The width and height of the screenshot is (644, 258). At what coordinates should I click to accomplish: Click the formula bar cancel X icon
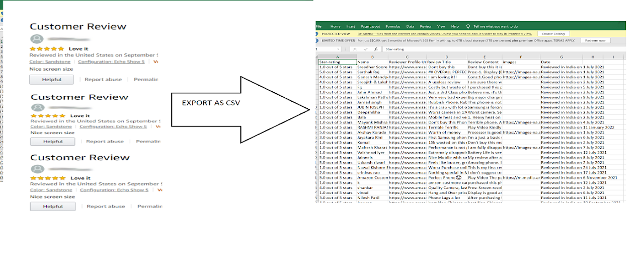click(355, 49)
